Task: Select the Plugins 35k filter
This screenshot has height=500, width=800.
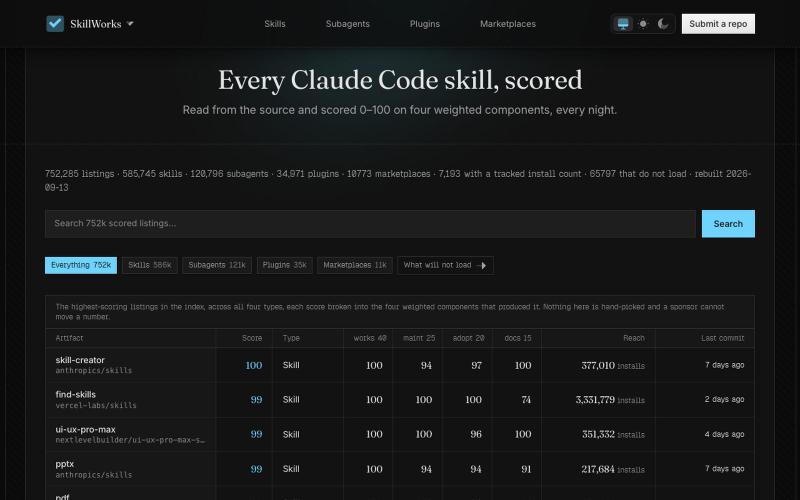Action: tap(284, 265)
